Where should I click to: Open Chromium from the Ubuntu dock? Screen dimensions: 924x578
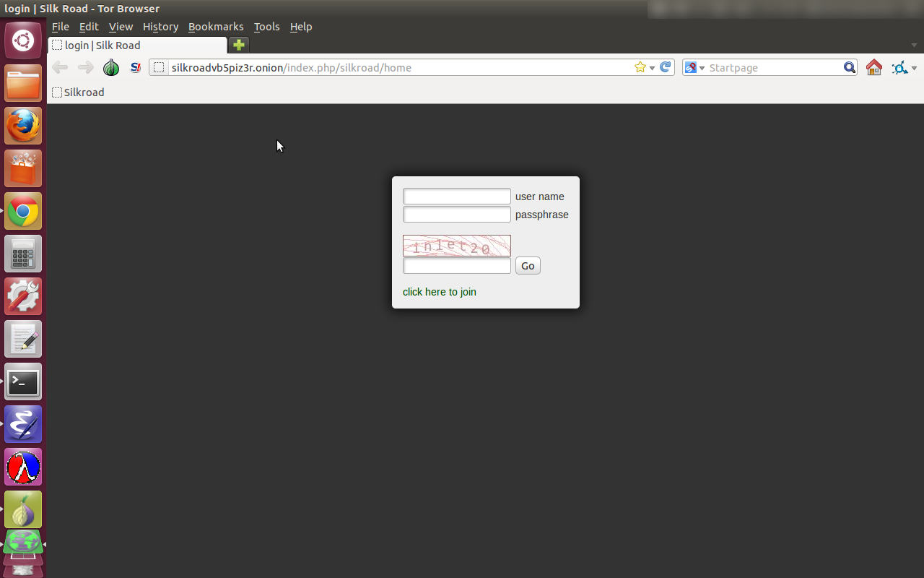coord(22,211)
